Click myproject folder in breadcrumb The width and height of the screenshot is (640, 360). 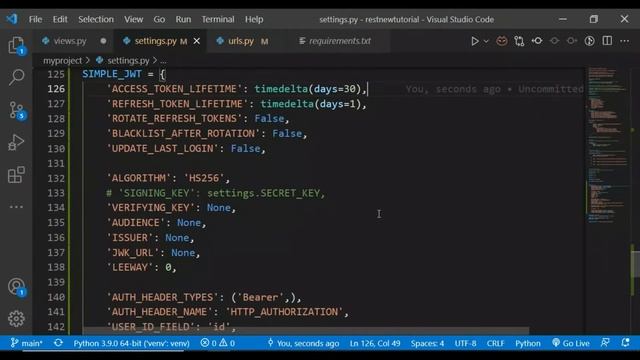62,61
